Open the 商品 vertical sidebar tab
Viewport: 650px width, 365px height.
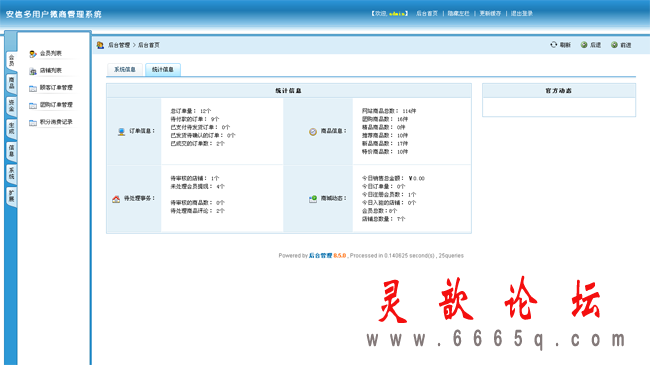12,83
